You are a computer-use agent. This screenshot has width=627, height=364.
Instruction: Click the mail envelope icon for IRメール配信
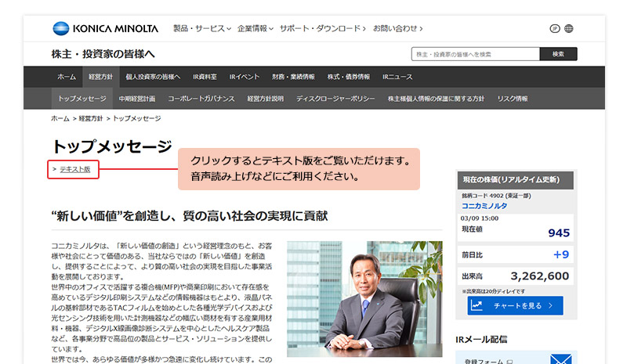(x=560, y=359)
